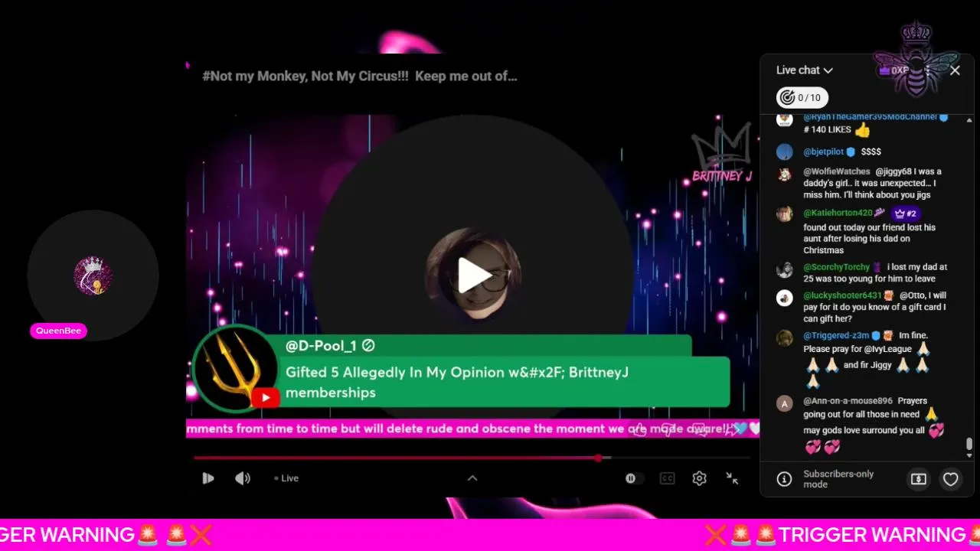Click the verified moderator badge next to @bjetpilot

tap(851, 152)
